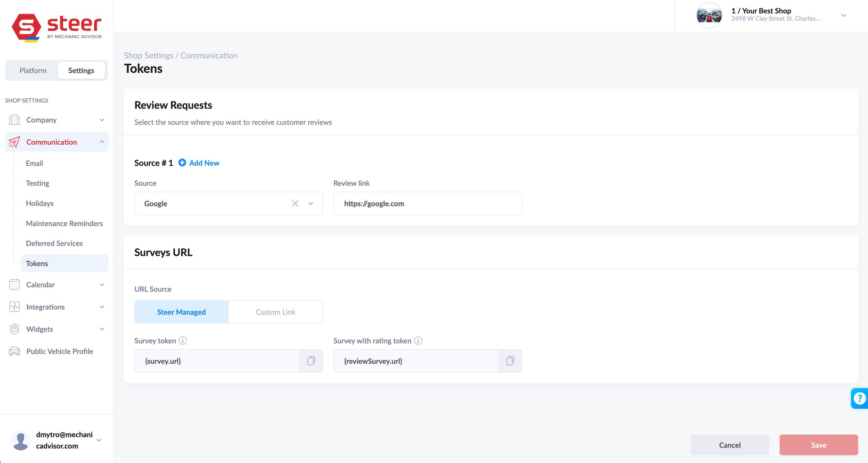The width and height of the screenshot is (868, 463).
Task: Click the Calendar icon in sidebar
Action: click(14, 284)
